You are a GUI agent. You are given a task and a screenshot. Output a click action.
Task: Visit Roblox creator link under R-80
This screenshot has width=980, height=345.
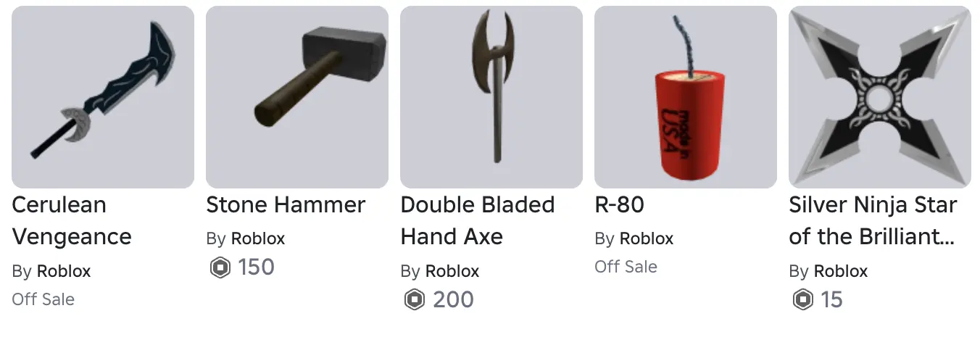tap(647, 238)
